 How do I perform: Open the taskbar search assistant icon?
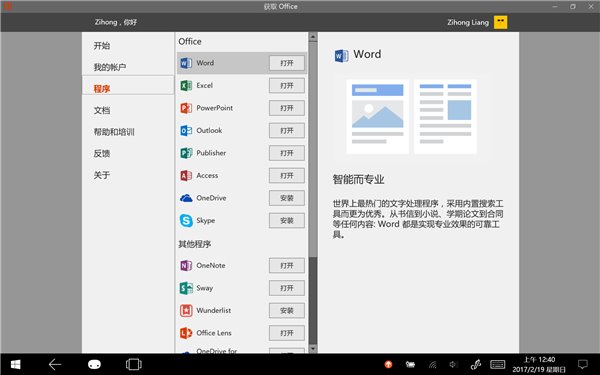coord(94,364)
